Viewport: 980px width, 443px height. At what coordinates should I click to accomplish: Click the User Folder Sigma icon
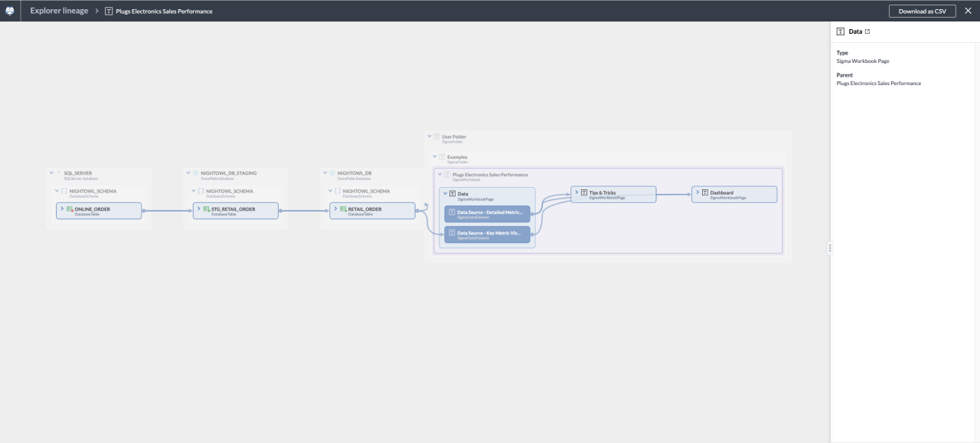437,136
